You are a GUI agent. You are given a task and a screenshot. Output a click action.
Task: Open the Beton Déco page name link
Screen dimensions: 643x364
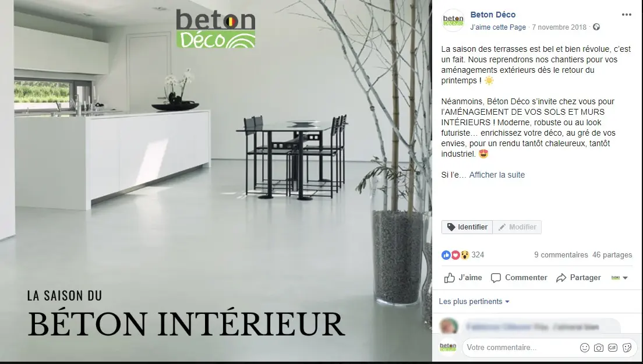tap(493, 15)
